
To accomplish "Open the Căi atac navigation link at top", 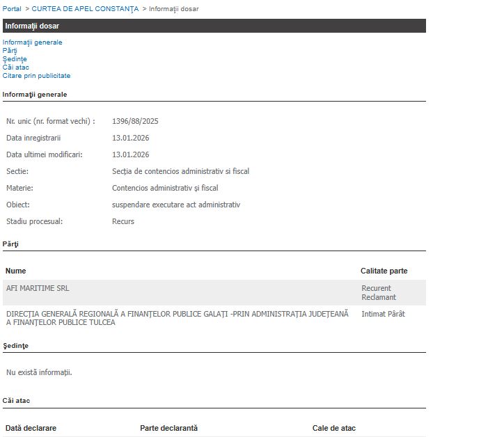I will pos(16,67).
